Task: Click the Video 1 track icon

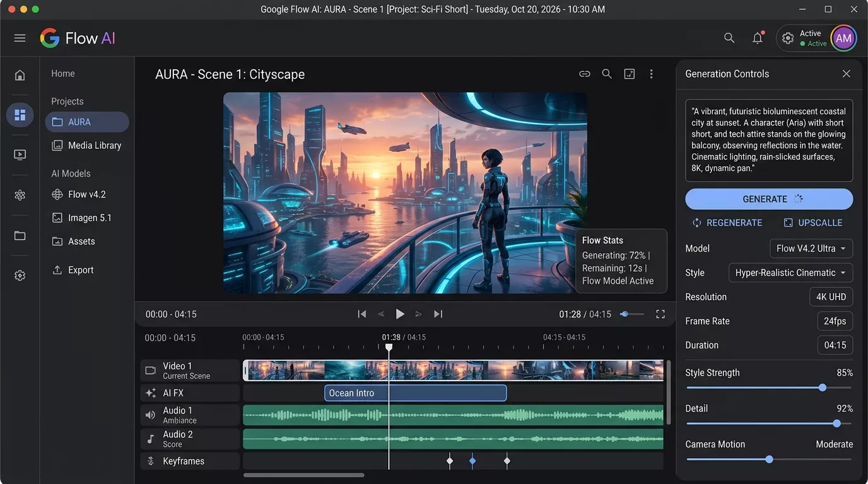Action: point(151,371)
